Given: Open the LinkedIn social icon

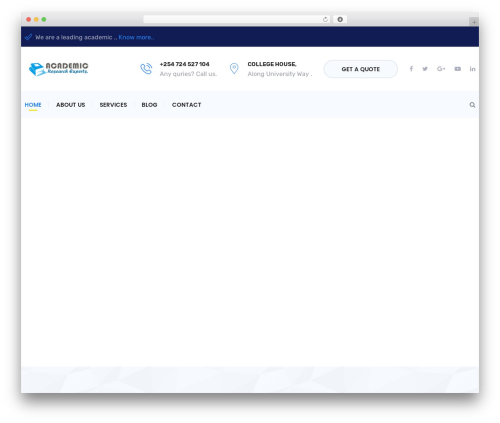Looking at the screenshot, I should click(x=472, y=69).
